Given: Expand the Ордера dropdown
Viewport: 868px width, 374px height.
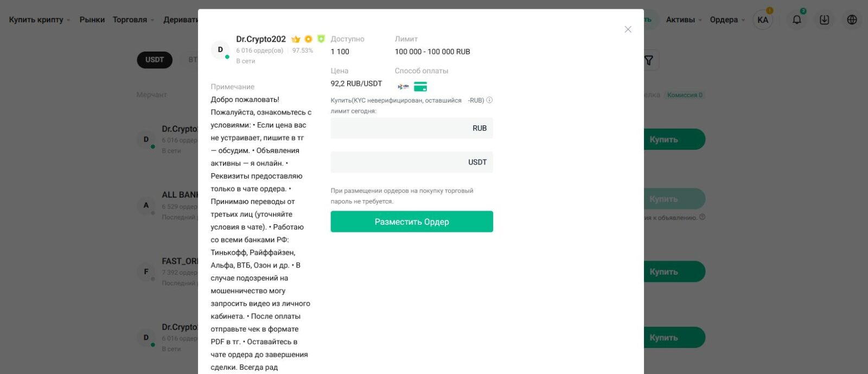Looking at the screenshot, I should (727, 20).
